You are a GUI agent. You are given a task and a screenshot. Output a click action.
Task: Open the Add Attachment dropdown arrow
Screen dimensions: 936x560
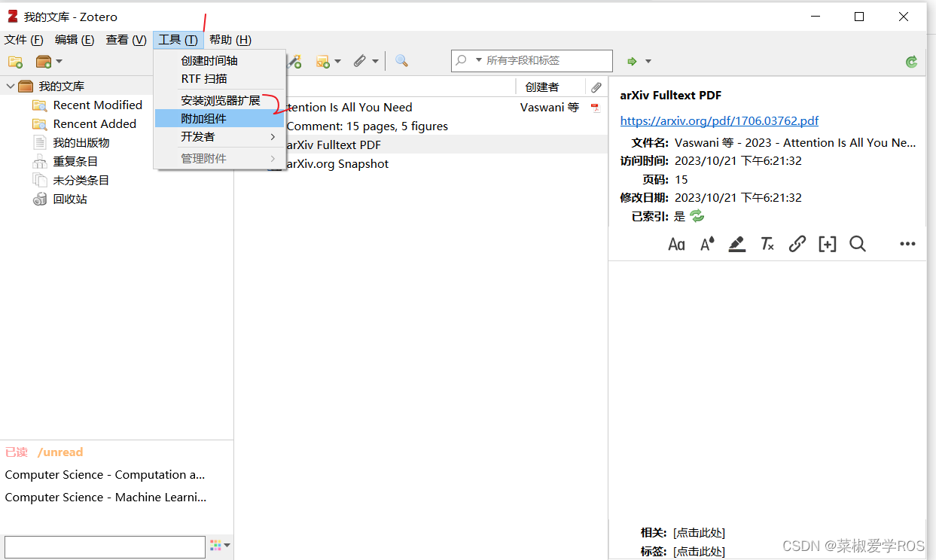click(375, 61)
